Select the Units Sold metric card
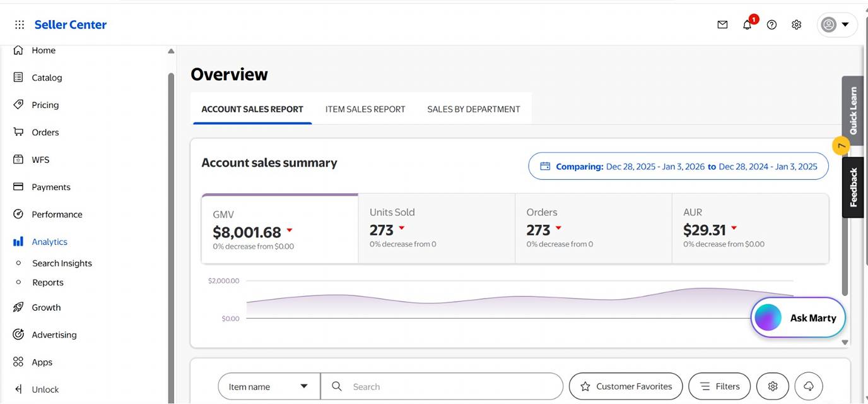Viewport: 868px width, 404px height. click(x=436, y=229)
